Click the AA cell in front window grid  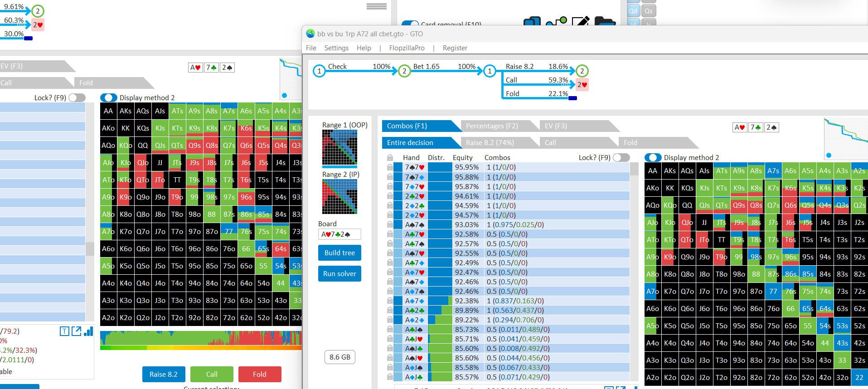tap(653, 171)
